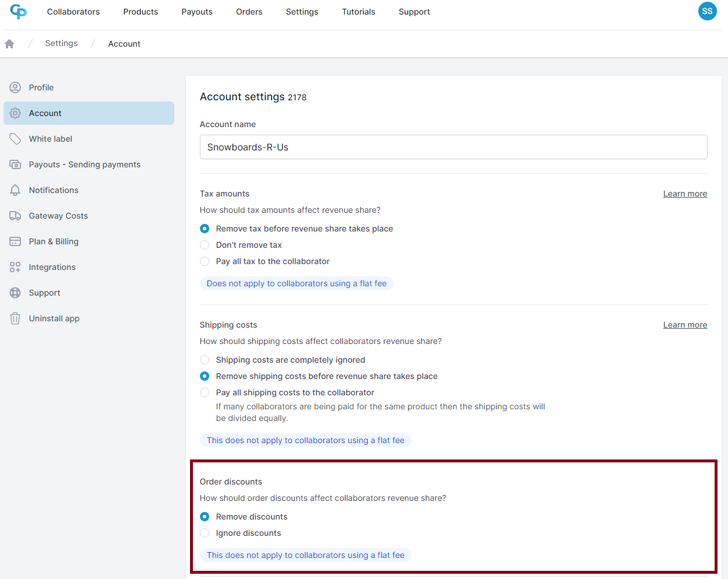Click the Integrations grid-plus icon
Image resolution: width=728 pixels, height=579 pixels.
pos(15,267)
